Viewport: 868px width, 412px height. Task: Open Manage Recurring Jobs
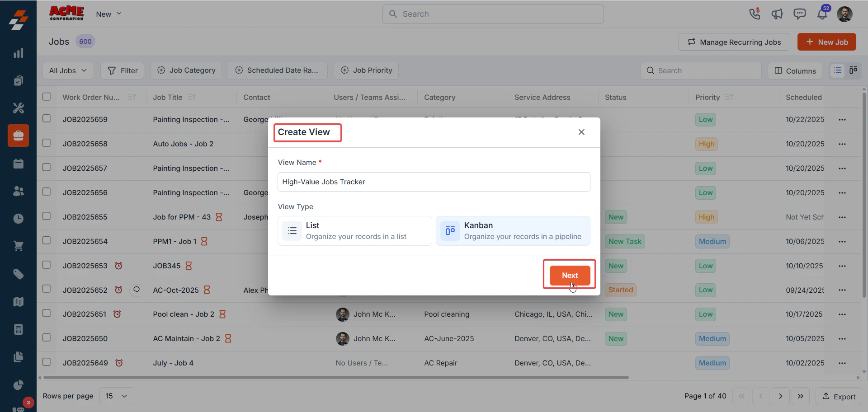coord(734,42)
